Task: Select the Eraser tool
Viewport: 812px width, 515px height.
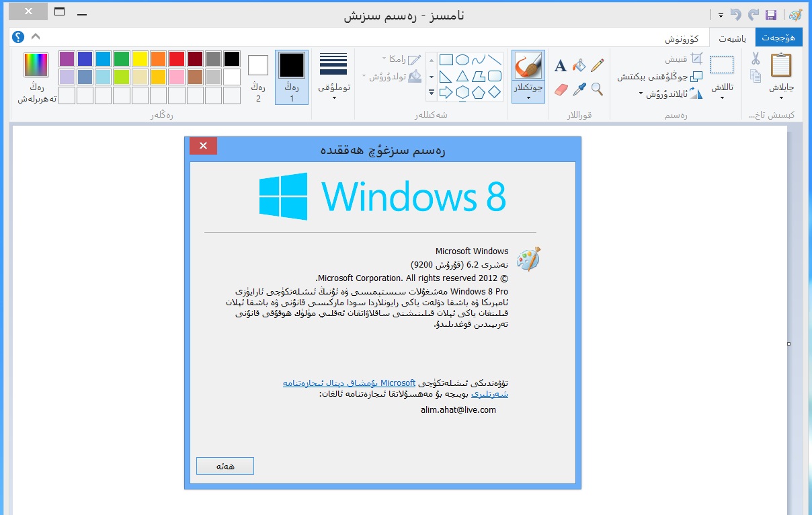Action: (x=562, y=89)
